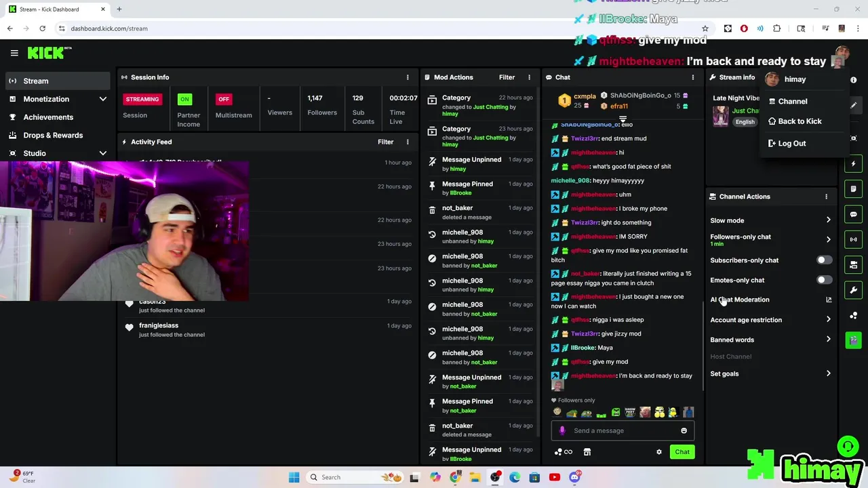
Task: Open YouTube from the taskbar
Action: tap(555, 477)
